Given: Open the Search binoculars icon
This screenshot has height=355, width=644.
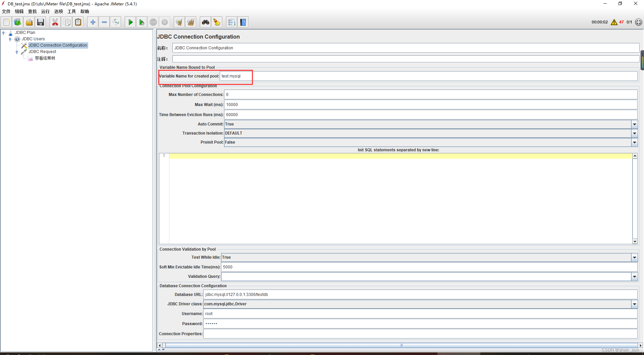Looking at the screenshot, I should tap(205, 22).
